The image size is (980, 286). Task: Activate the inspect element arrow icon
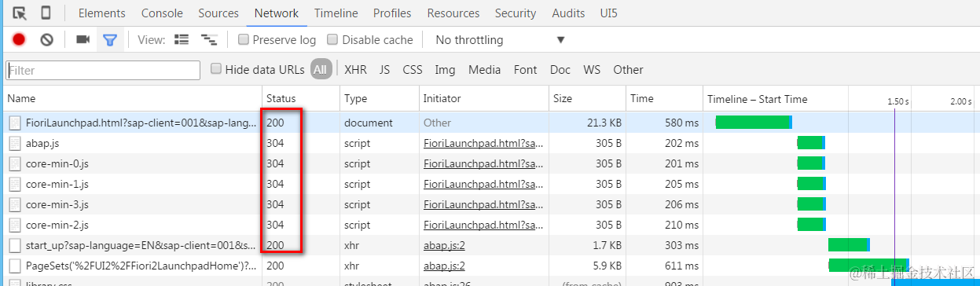click(x=20, y=13)
